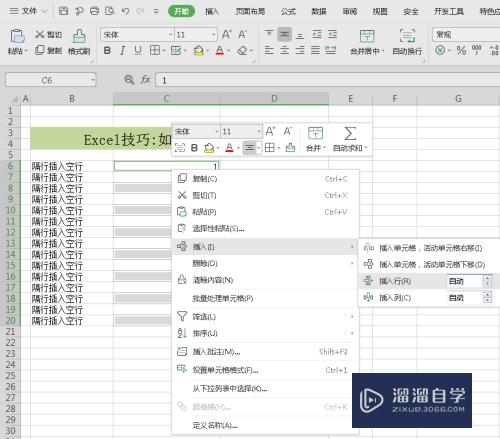This screenshot has width=500, height=439.
Task: Click the ribbon borders icon
Action: tap(155, 51)
